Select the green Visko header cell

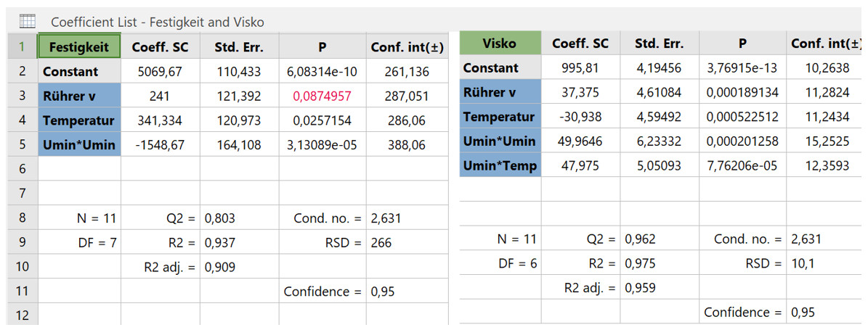[499, 44]
